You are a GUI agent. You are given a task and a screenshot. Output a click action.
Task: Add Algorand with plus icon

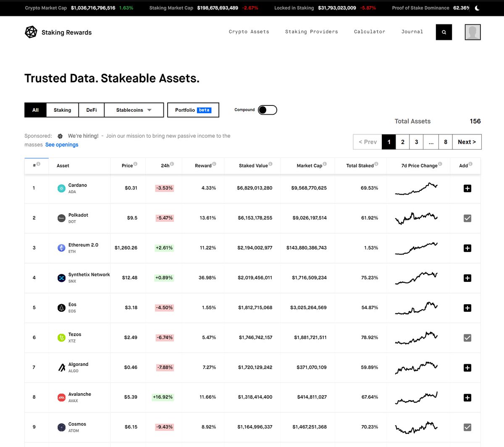point(467,368)
